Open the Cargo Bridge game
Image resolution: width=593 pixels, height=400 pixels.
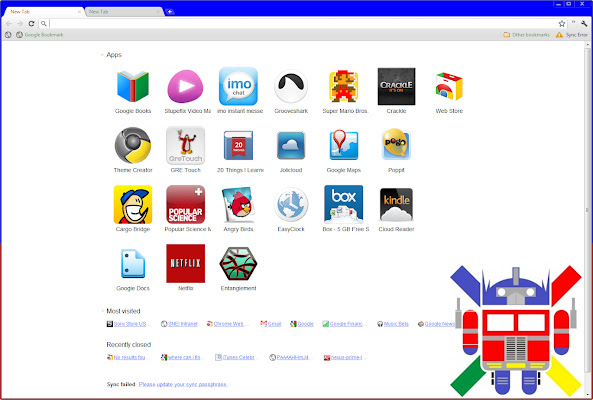(133, 205)
